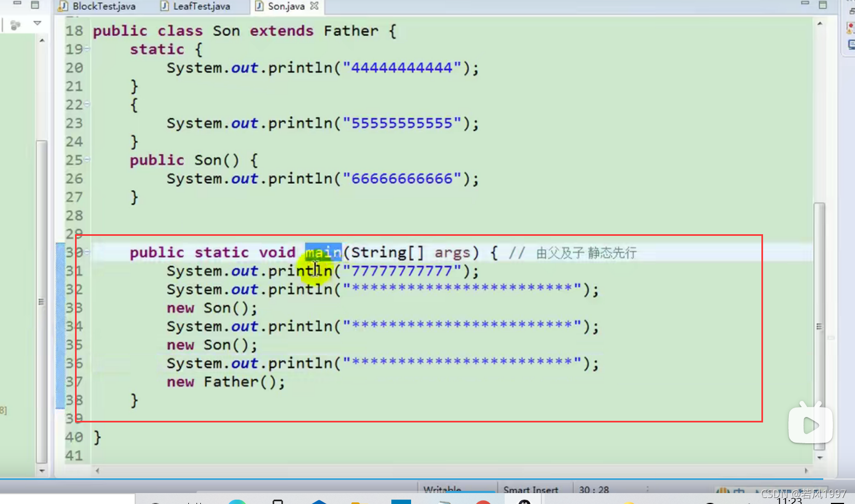The width and height of the screenshot is (855, 504).
Task: Click the horizontal scrollbar's left arrow
Action: [97, 470]
